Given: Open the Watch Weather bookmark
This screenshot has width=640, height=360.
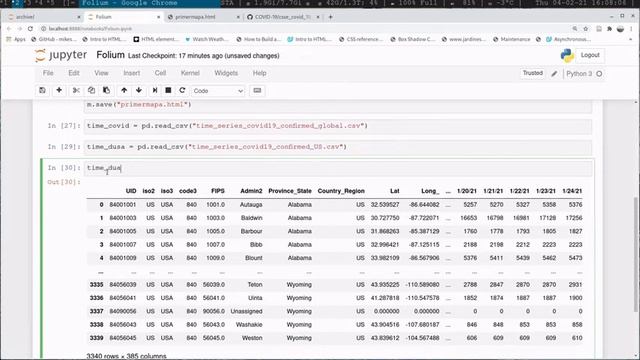Looking at the screenshot, I should [x=207, y=40].
